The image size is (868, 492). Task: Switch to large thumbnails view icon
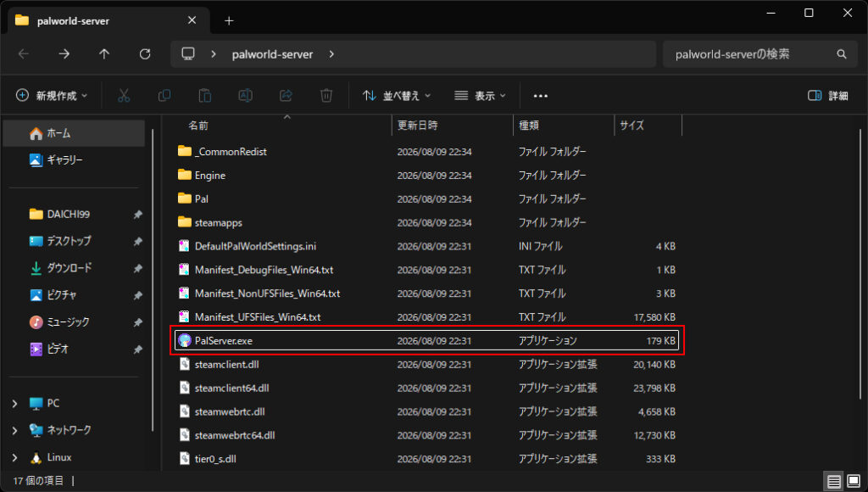[x=854, y=481]
